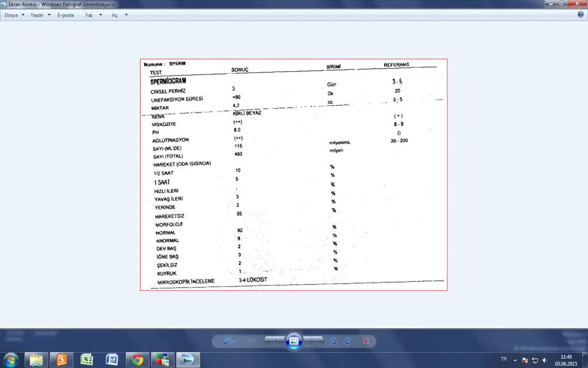The width and height of the screenshot is (588, 368).
Task: Click the actual size fit button
Action: pos(252,341)
